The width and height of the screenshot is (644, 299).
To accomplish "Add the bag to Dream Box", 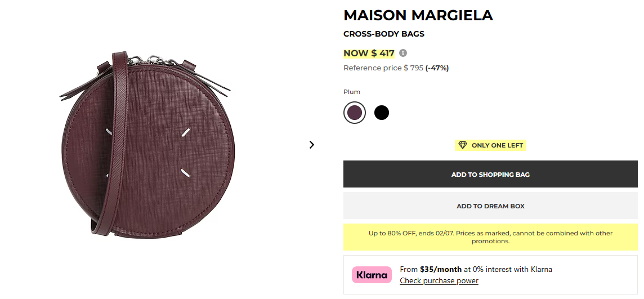I will coord(490,206).
